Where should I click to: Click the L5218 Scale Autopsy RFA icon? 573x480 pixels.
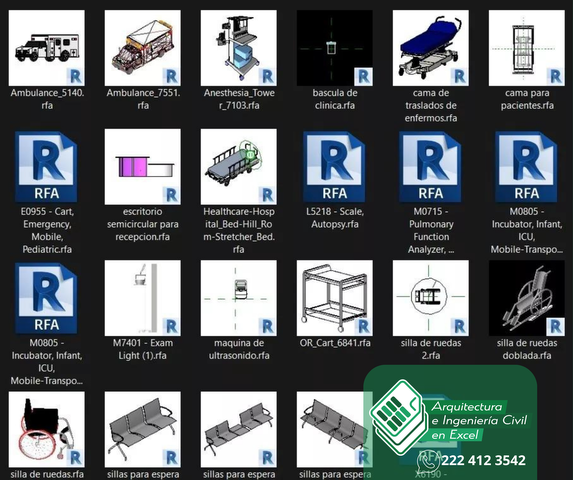(x=334, y=167)
